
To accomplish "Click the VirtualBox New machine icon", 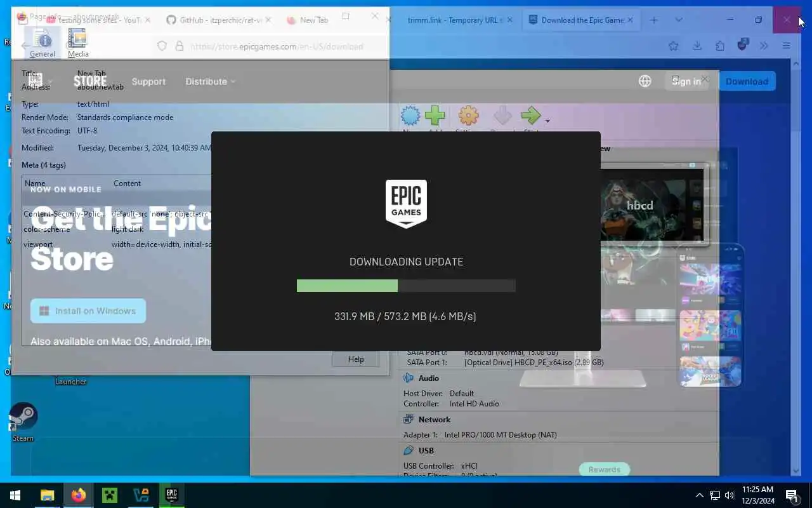I will (410, 117).
